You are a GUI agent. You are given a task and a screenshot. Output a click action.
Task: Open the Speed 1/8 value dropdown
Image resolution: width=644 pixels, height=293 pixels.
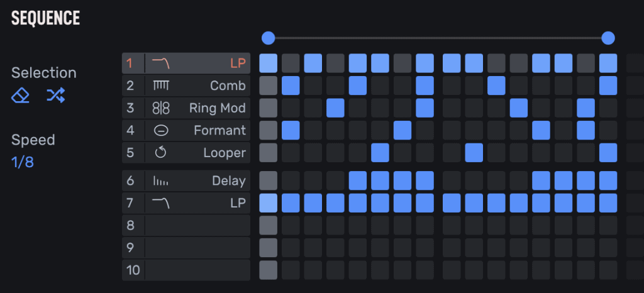pyautogui.click(x=23, y=162)
